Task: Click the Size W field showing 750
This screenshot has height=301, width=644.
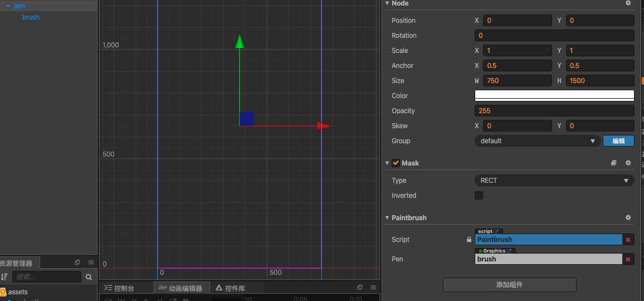Action: coord(518,81)
